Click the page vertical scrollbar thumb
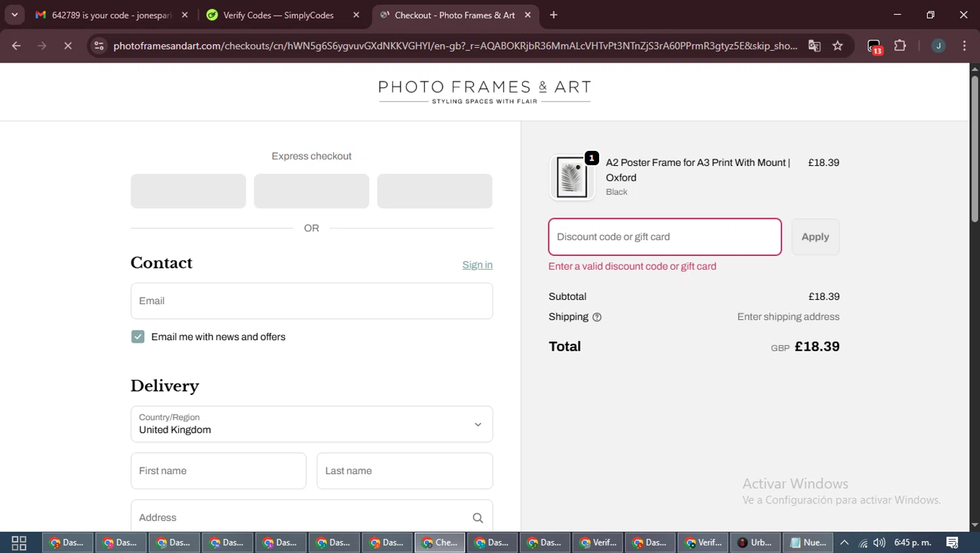Image resolution: width=980 pixels, height=553 pixels. point(975,150)
